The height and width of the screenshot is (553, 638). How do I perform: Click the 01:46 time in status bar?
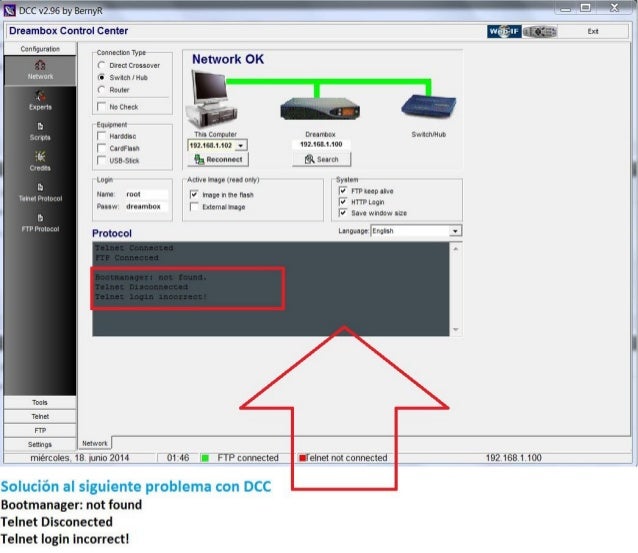tap(178, 458)
